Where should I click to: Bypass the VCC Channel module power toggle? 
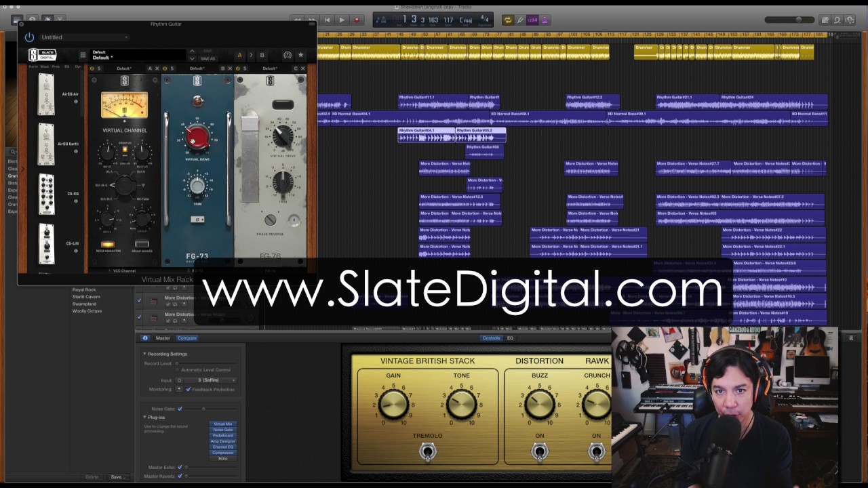92,68
